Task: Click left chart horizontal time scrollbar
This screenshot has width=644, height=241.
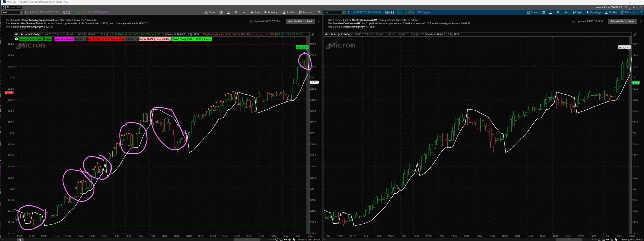Action: click(247, 239)
